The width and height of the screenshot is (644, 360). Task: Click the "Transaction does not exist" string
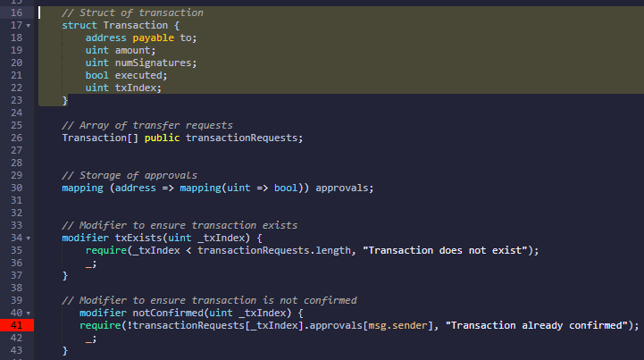[x=445, y=250]
